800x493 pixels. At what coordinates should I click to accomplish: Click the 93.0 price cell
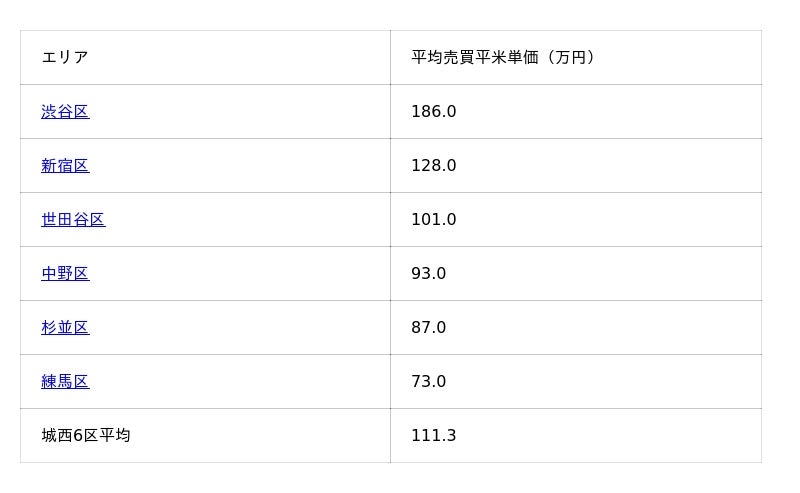(x=428, y=274)
